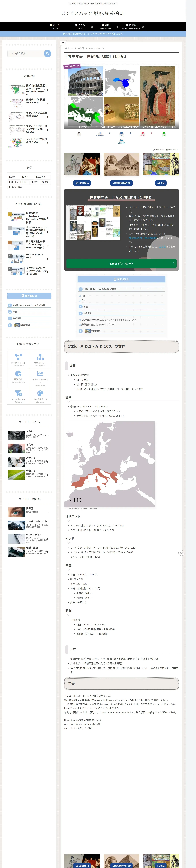Go to 2世紀 next button

pyautogui.click(x=161, y=183)
